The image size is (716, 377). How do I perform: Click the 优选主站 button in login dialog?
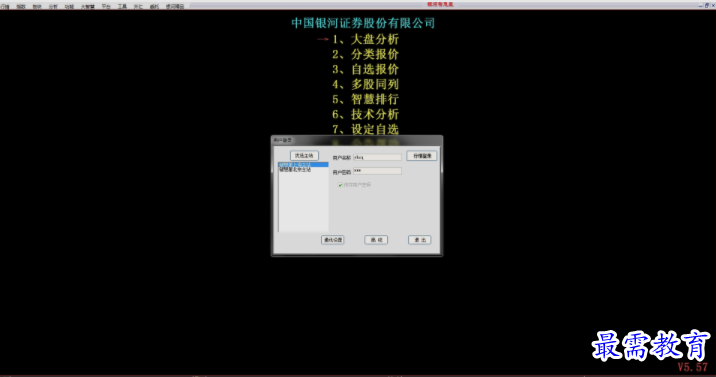click(x=304, y=156)
